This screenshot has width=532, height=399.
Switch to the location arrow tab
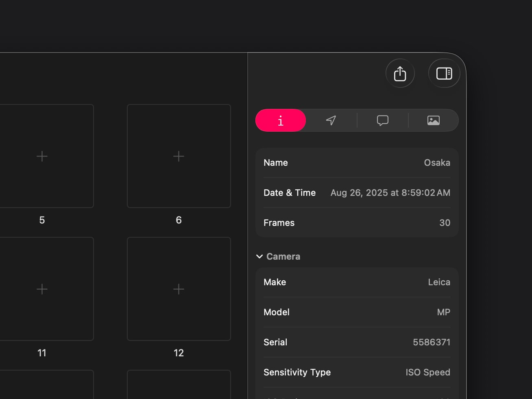coord(331,120)
